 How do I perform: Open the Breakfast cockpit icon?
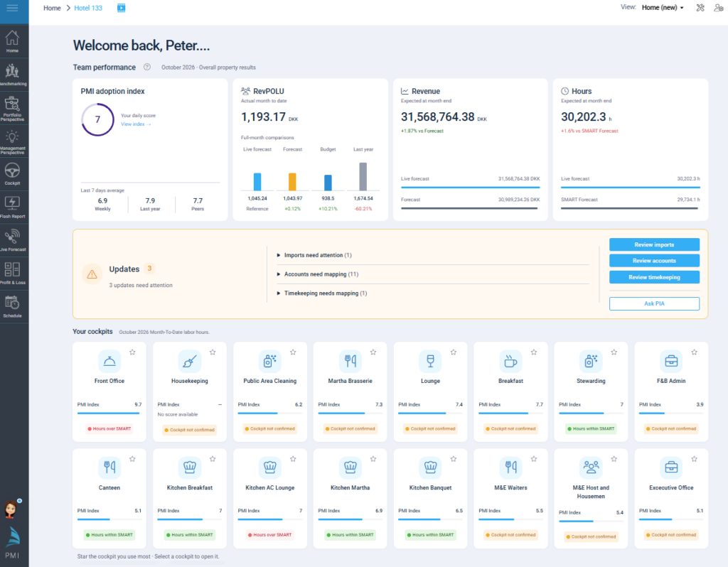pyautogui.click(x=510, y=361)
